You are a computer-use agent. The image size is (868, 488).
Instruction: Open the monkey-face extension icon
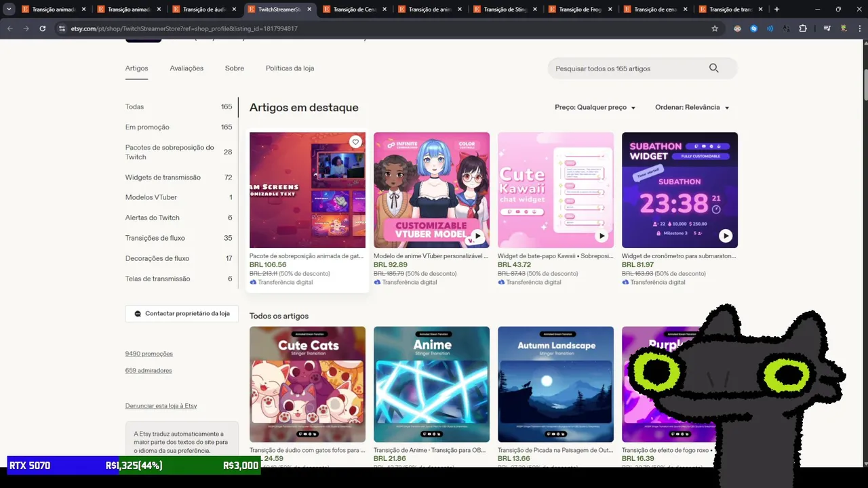point(738,28)
